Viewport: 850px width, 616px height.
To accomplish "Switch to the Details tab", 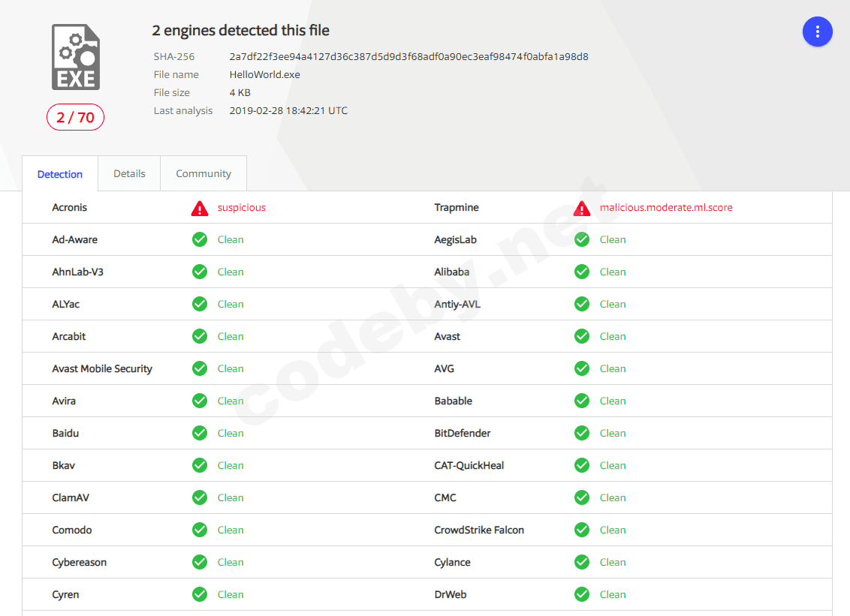I will pyautogui.click(x=129, y=173).
